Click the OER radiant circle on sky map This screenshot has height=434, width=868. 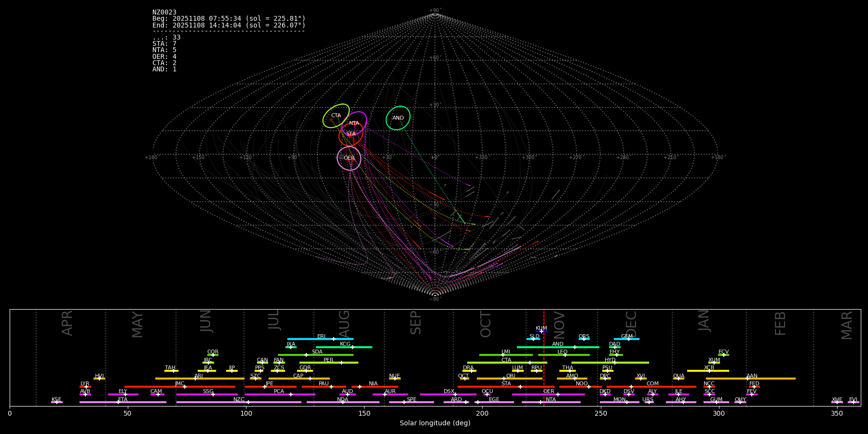click(349, 158)
